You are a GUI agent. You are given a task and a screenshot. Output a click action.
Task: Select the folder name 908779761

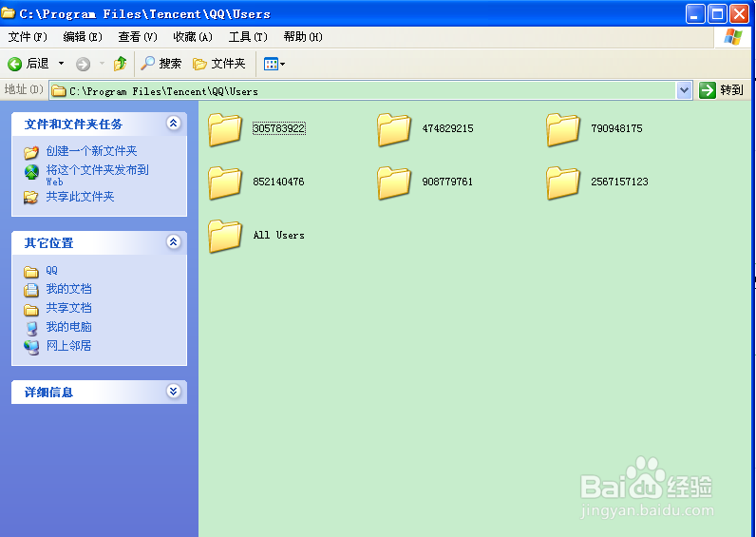click(x=447, y=182)
